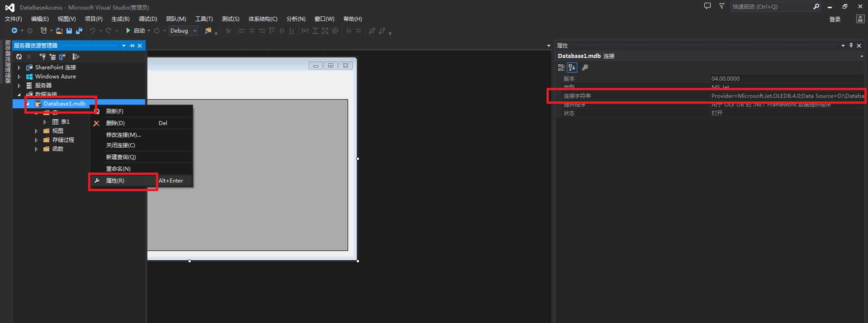Click the Align Centers layout icon
The image size is (868, 323).
[x=252, y=31]
